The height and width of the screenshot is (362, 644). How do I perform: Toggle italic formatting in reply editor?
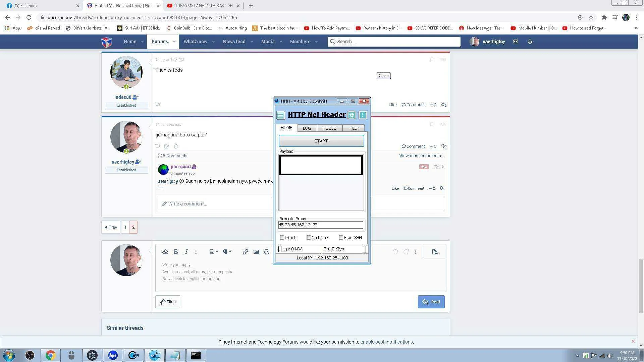186,252
